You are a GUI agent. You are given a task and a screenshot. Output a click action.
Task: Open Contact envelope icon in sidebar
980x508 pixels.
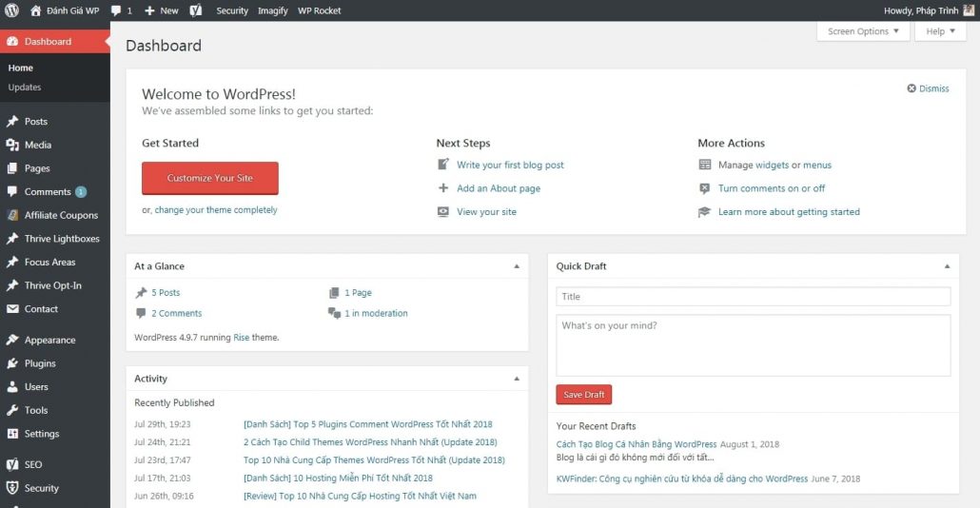12,308
